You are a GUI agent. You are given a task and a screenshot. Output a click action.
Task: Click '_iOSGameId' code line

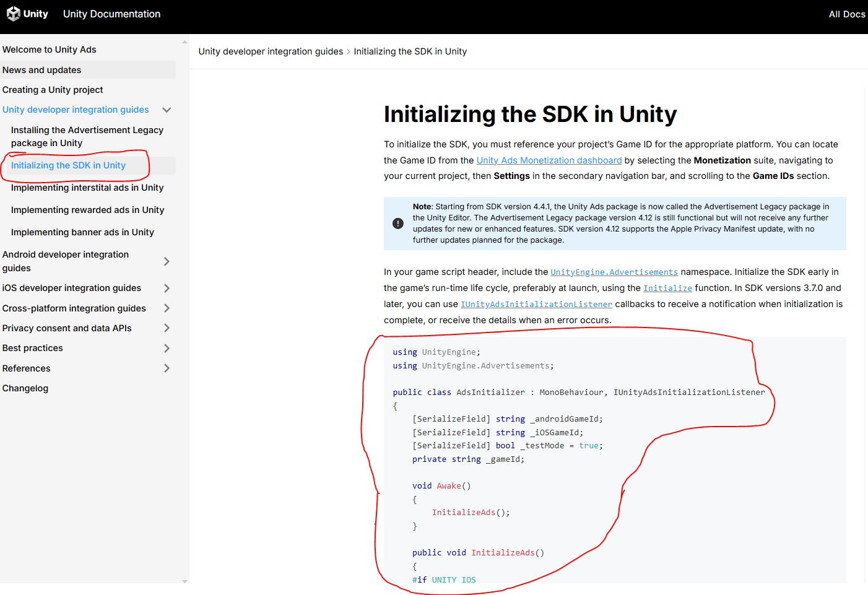click(498, 433)
